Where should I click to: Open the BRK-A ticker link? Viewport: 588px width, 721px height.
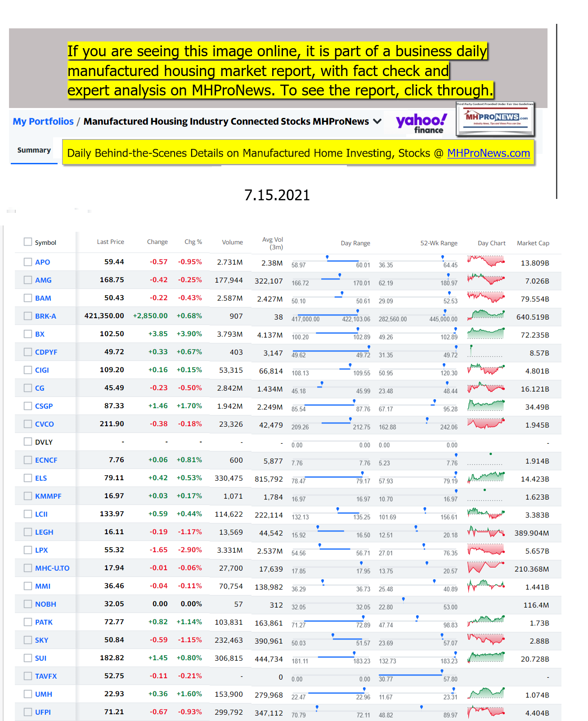click(x=45, y=316)
